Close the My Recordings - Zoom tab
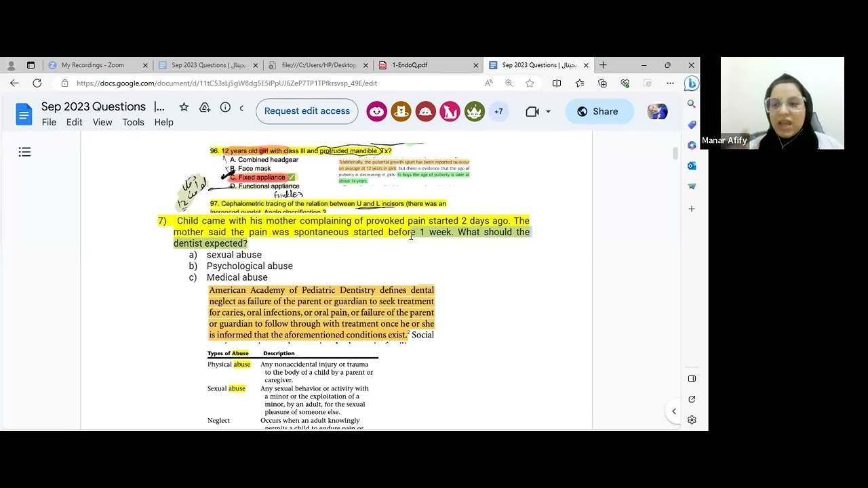Image resolution: width=868 pixels, height=488 pixels. pyautogui.click(x=145, y=65)
